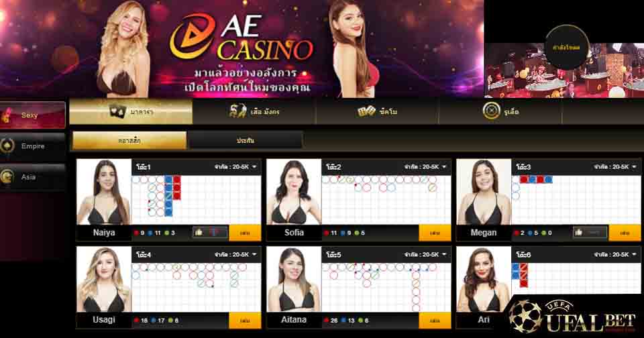Click the yellow play button for Usagi
The image size is (644, 338).
click(x=245, y=321)
